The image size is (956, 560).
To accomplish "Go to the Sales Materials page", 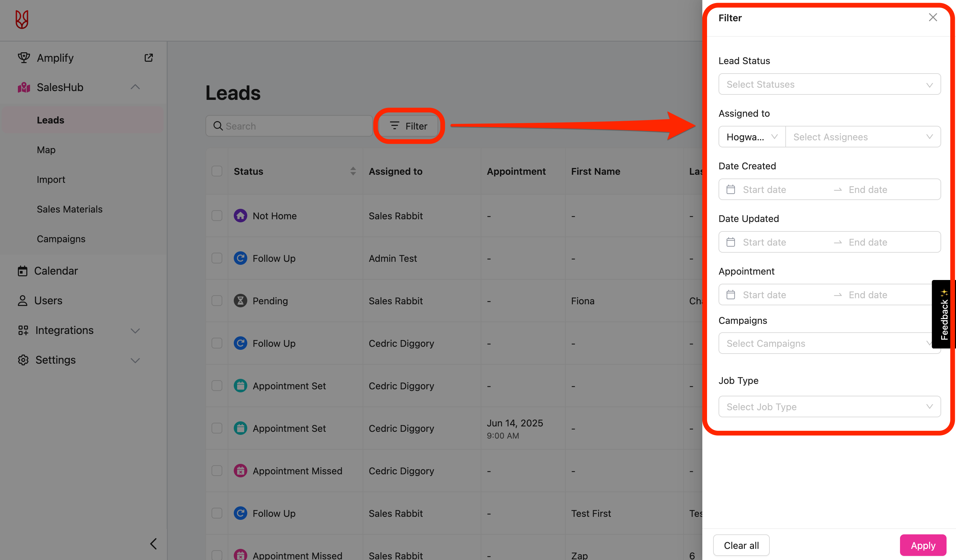I will click(69, 209).
